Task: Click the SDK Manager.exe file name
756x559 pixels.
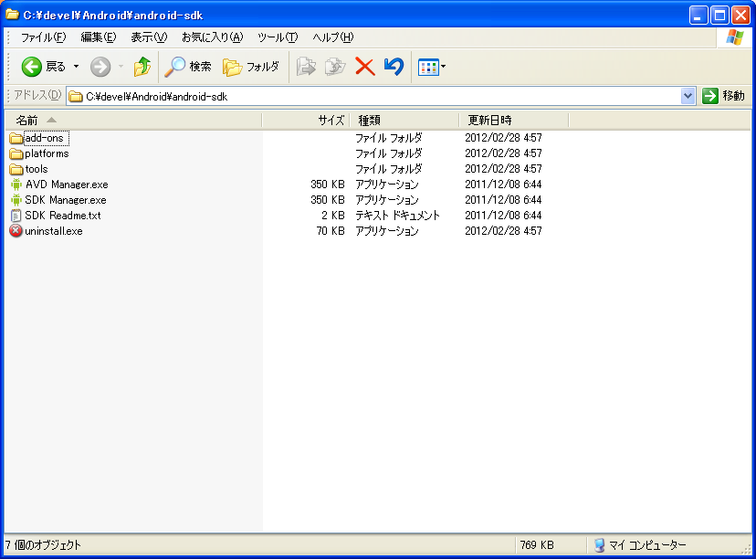Action: click(x=66, y=200)
